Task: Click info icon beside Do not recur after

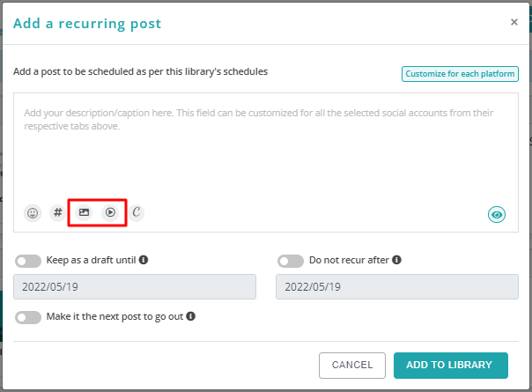Action: (x=396, y=260)
